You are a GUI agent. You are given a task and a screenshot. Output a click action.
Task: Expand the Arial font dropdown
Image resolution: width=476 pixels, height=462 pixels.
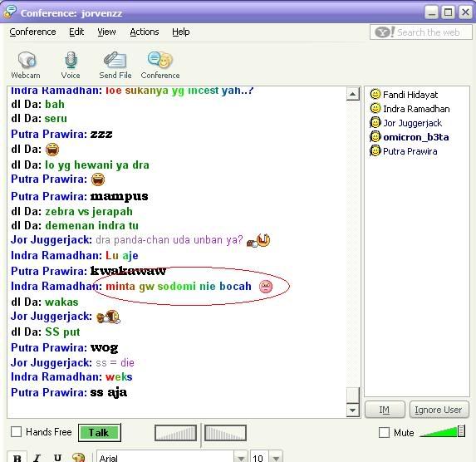[x=241, y=458]
